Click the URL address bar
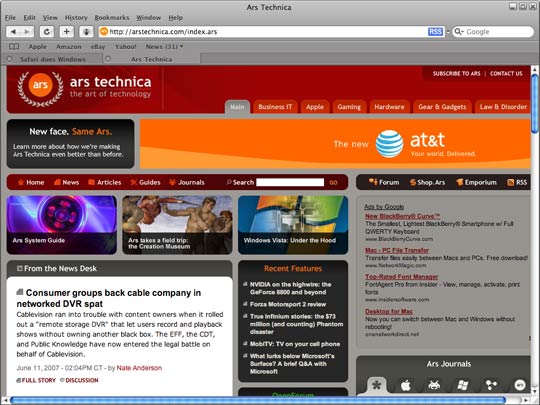This screenshot has height=405, width=540. click(x=263, y=32)
